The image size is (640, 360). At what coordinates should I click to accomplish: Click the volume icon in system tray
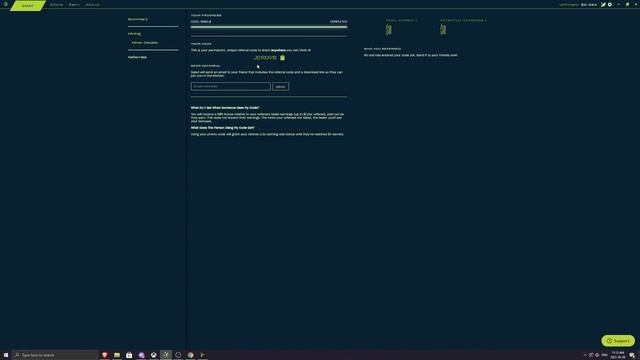pyautogui.click(x=597, y=355)
